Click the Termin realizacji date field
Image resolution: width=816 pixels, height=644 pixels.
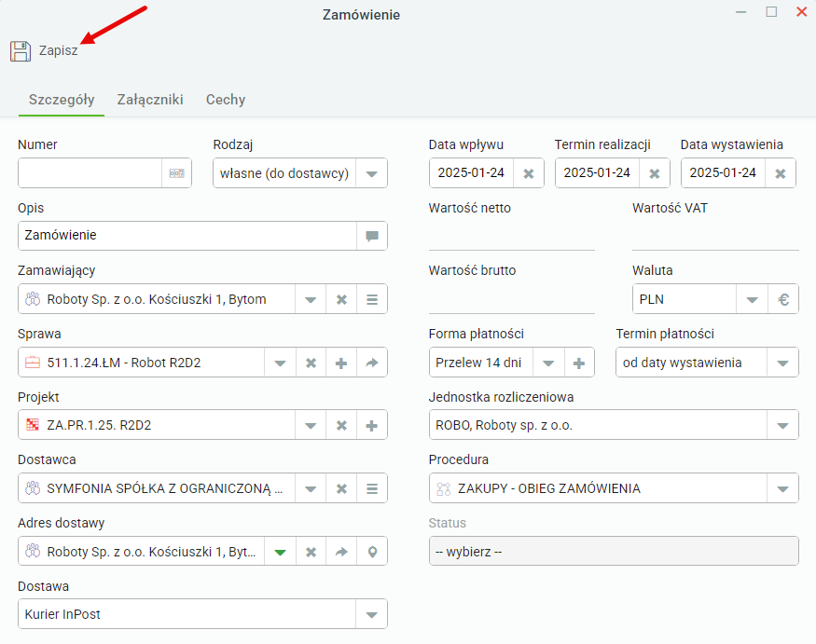[x=598, y=172]
